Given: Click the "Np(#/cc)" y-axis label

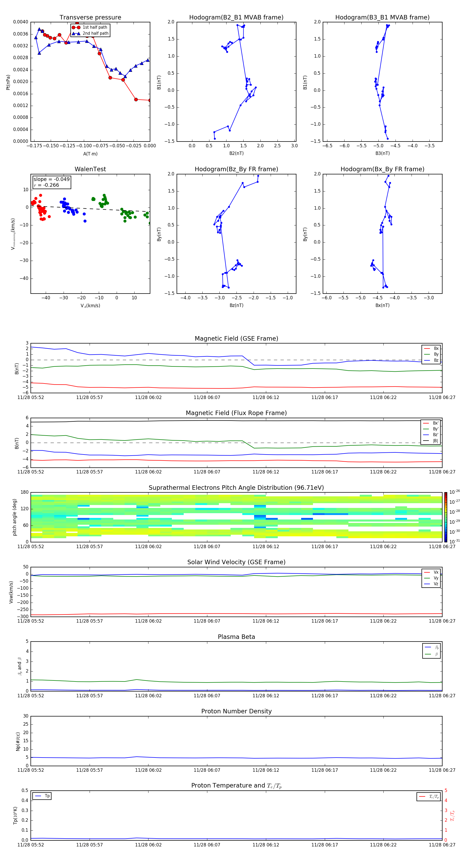Looking at the screenshot, I should (x=18, y=741).
